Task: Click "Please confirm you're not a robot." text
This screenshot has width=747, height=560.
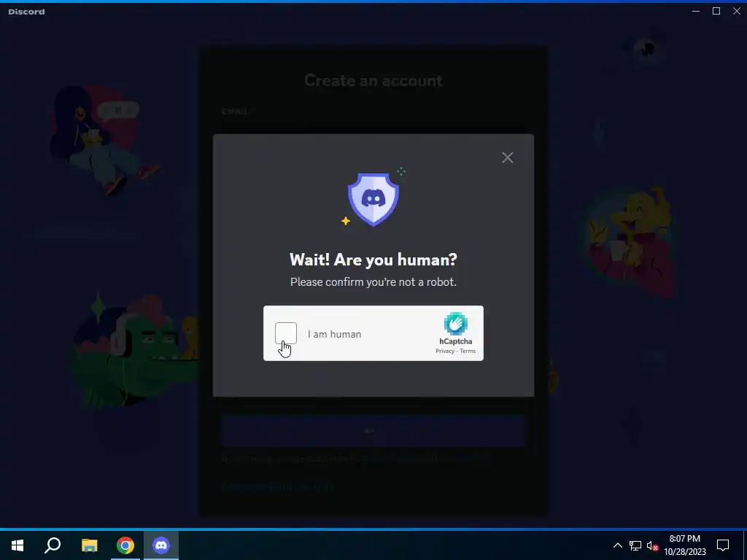Action: (373, 282)
